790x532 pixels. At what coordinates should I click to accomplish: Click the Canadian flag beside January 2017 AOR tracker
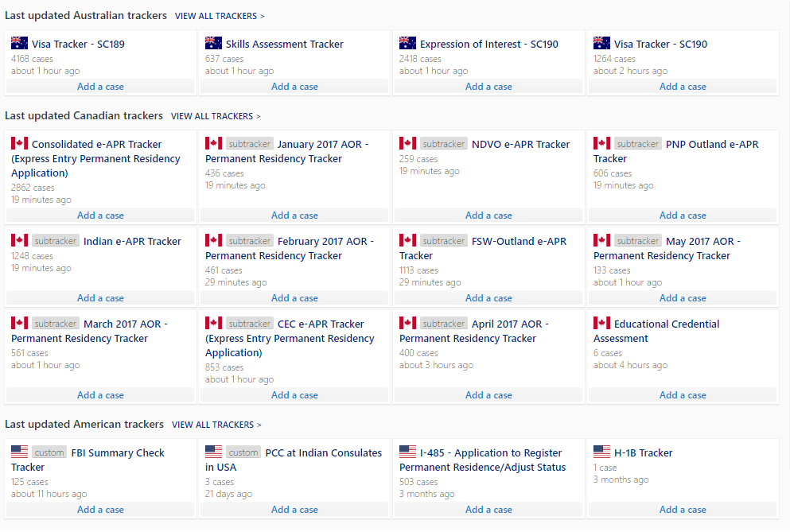click(213, 144)
